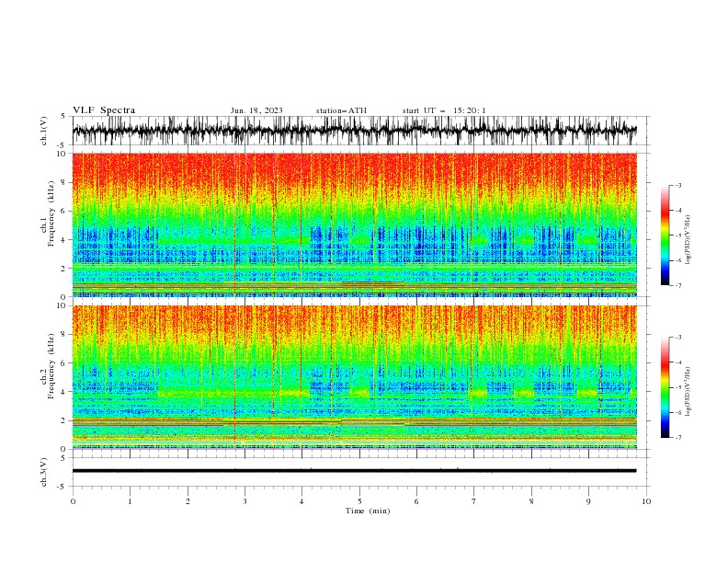Image resolution: width=728 pixels, height=563 pixels.
Task: Click x-axis tick label "8"
Action: coord(531,501)
